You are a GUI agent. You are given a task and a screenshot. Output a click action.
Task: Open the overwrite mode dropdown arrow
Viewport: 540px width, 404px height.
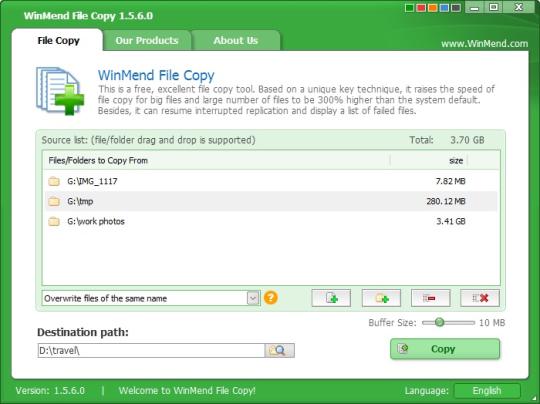tap(253, 298)
